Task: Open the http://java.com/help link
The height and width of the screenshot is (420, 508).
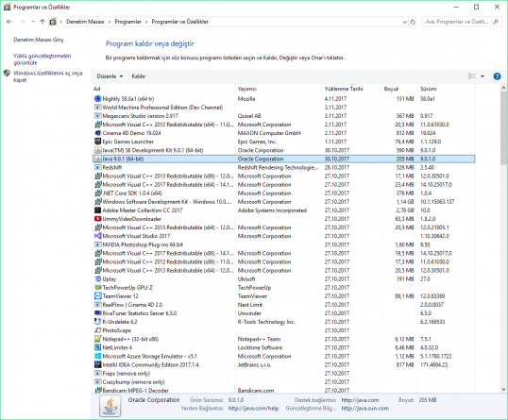Action: (253, 409)
